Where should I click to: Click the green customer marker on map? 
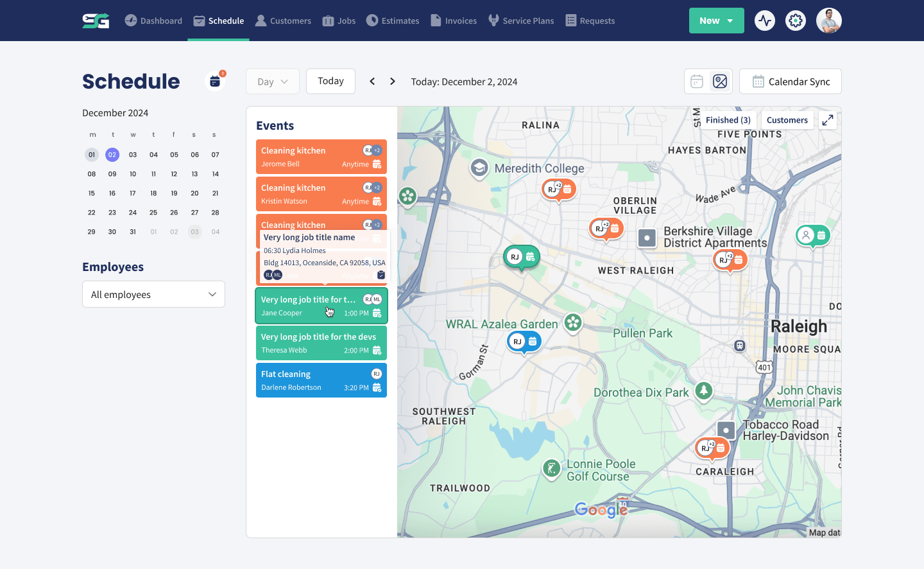click(x=813, y=236)
